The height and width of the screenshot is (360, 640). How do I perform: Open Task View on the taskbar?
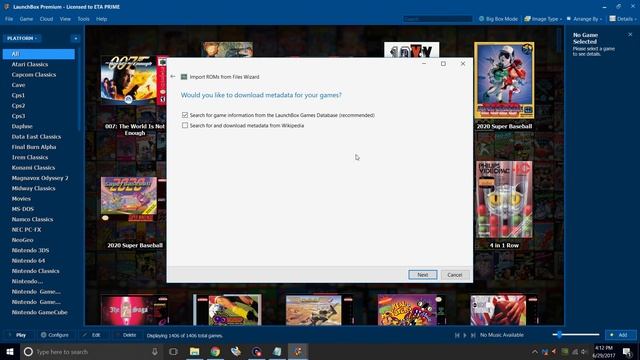pyautogui.click(x=173, y=351)
